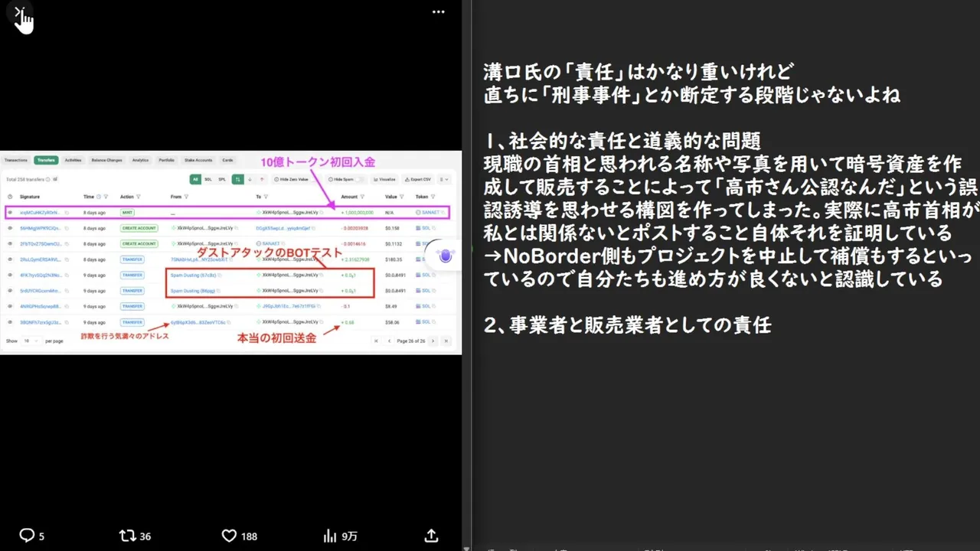Go to next page of transfers

(x=433, y=341)
